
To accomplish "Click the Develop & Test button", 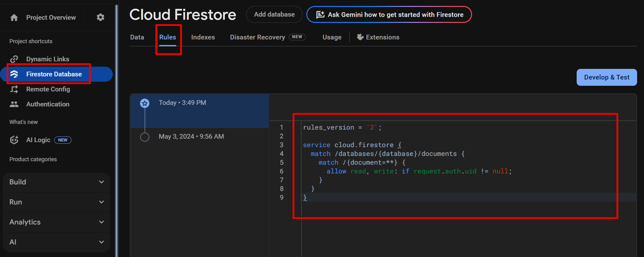I will point(607,77).
